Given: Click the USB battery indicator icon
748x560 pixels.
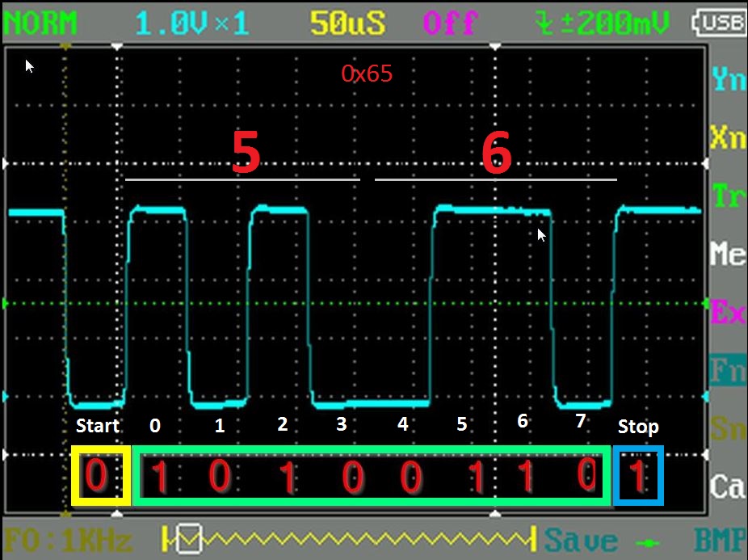Looking at the screenshot, I should point(721,23).
